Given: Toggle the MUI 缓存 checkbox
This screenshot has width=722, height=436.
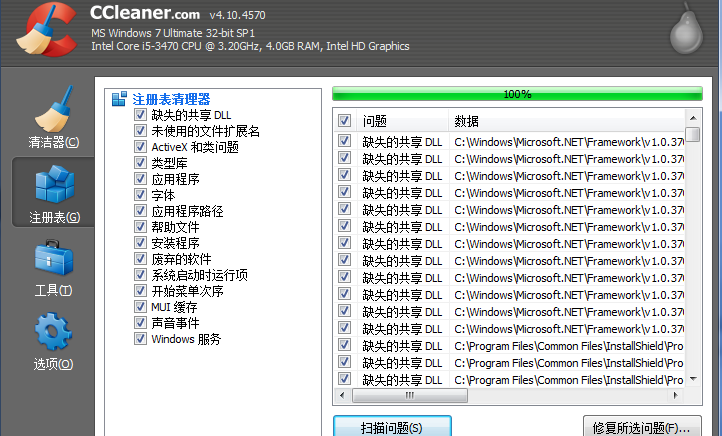Looking at the screenshot, I should coord(140,307).
